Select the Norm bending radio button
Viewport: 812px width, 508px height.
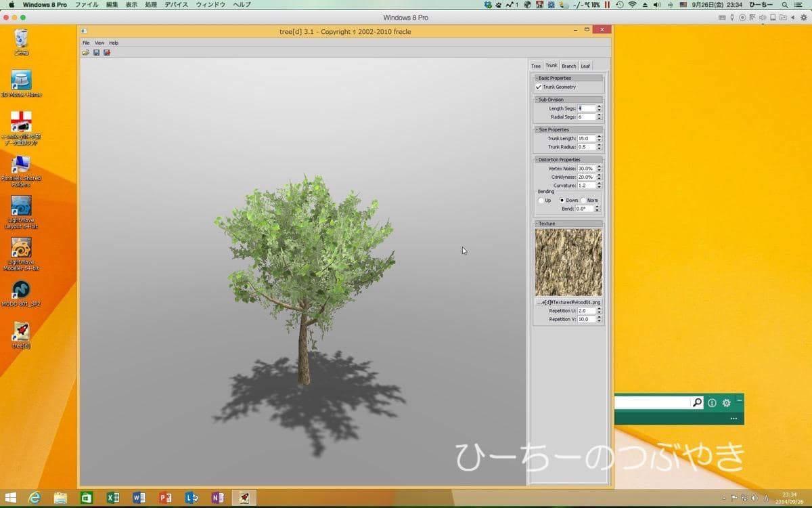(x=583, y=200)
